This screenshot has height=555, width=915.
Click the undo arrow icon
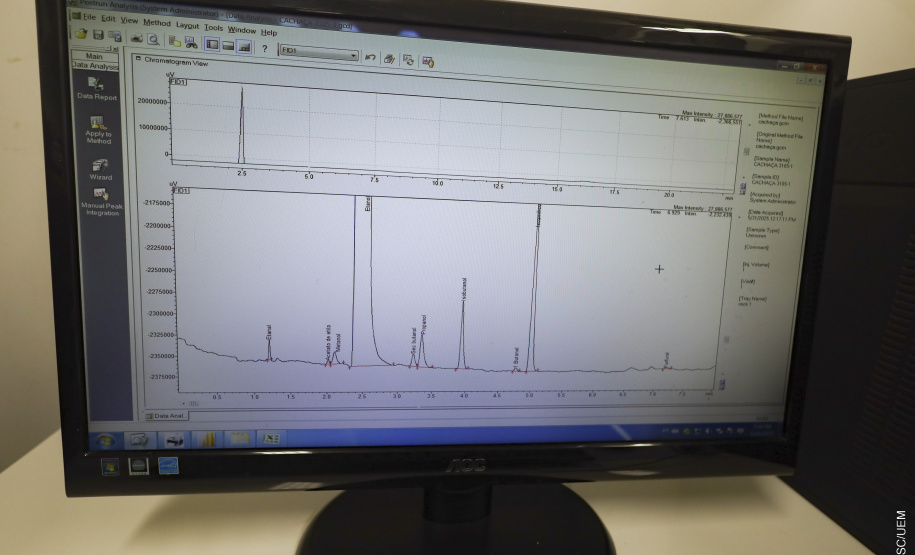point(370,57)
